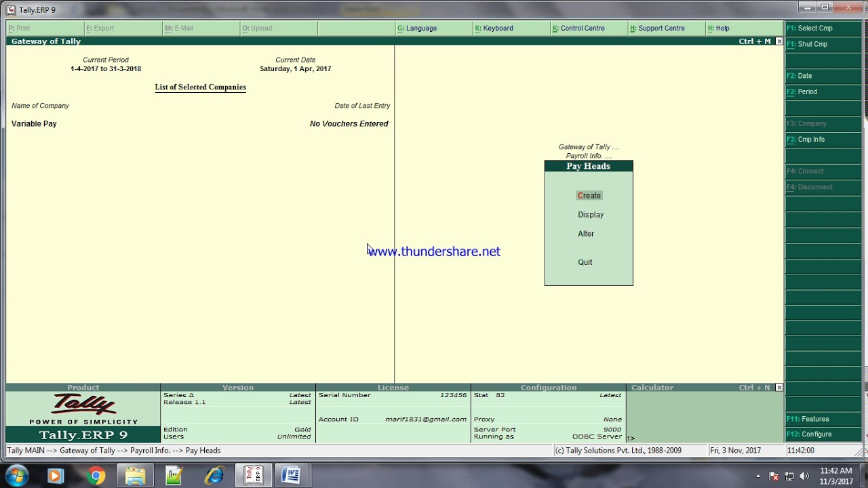
Task: Open K: Keyboard settings
Action: [512, 28]
